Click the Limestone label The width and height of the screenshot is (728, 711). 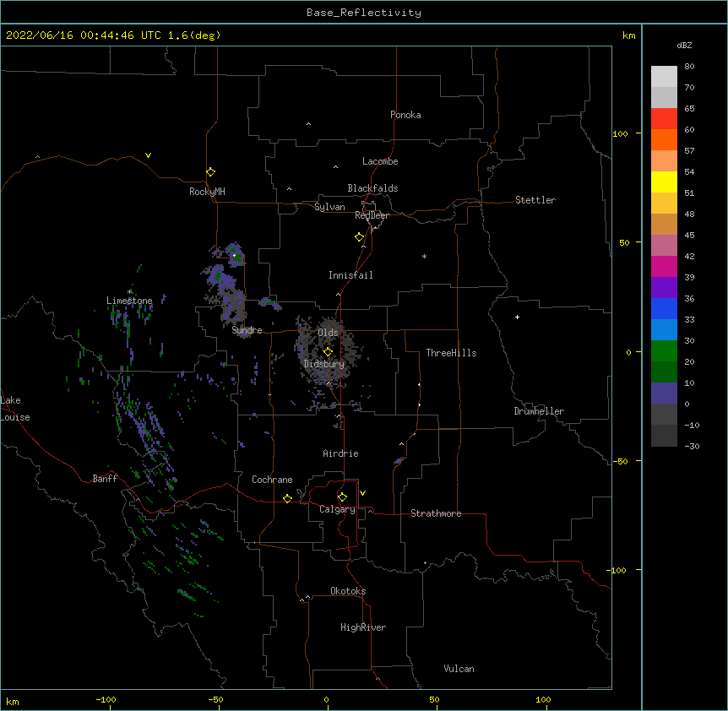129,301
